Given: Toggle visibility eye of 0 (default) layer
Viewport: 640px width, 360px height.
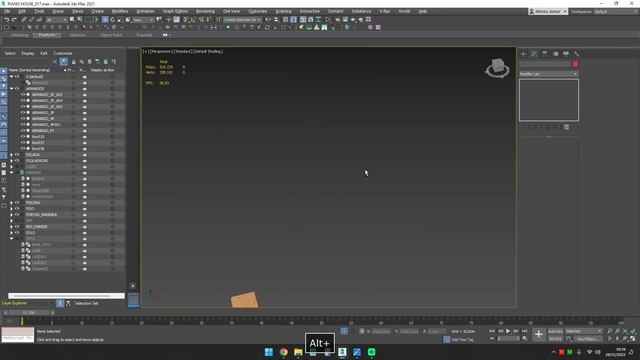Looking at the screenshot, I should point(17,76).
